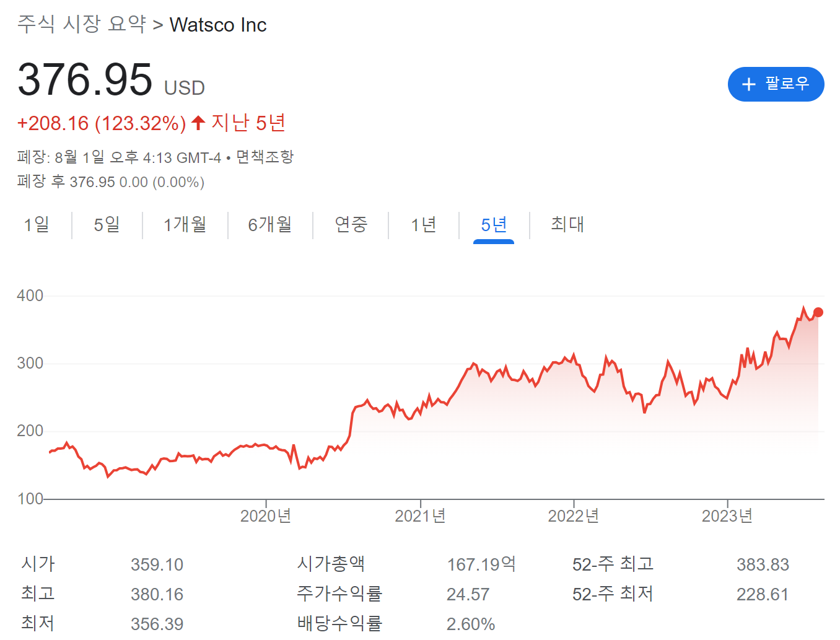Viewport: 840px width, 640px height.
Task: Click the 2020년 axis label
Action: pyautogui.click(x=266, y=515)
